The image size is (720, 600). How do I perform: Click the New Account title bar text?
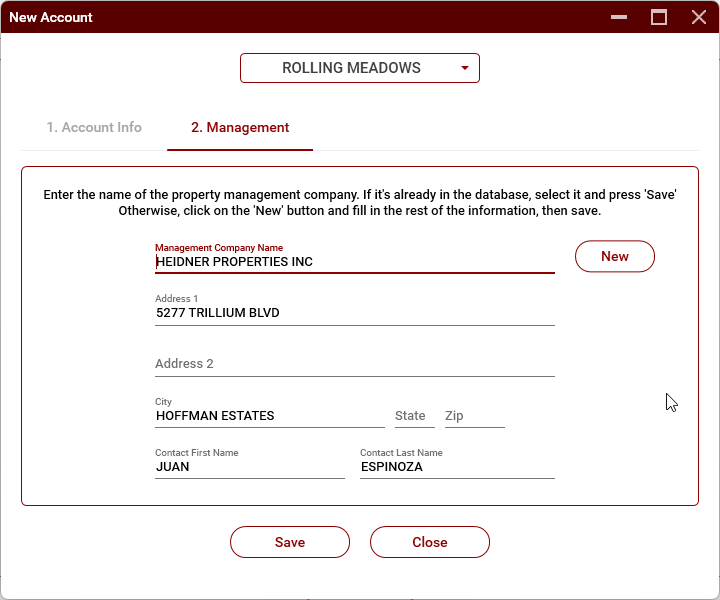(51, 17)
